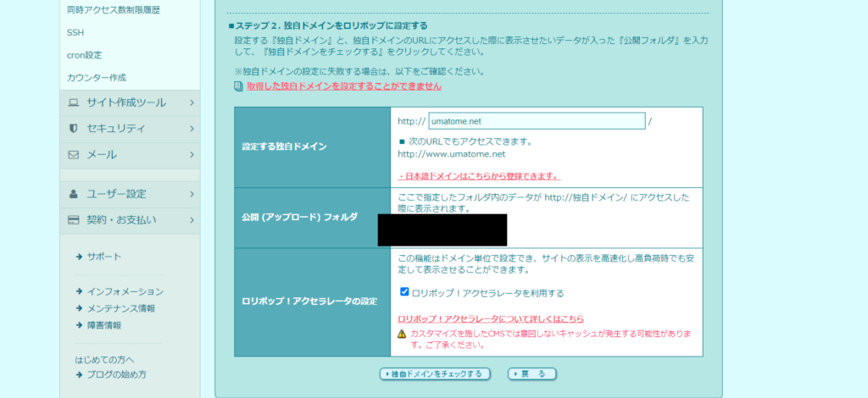Click the envelope icon beside メール
The image size is (868, 398).
click(73, 155)
